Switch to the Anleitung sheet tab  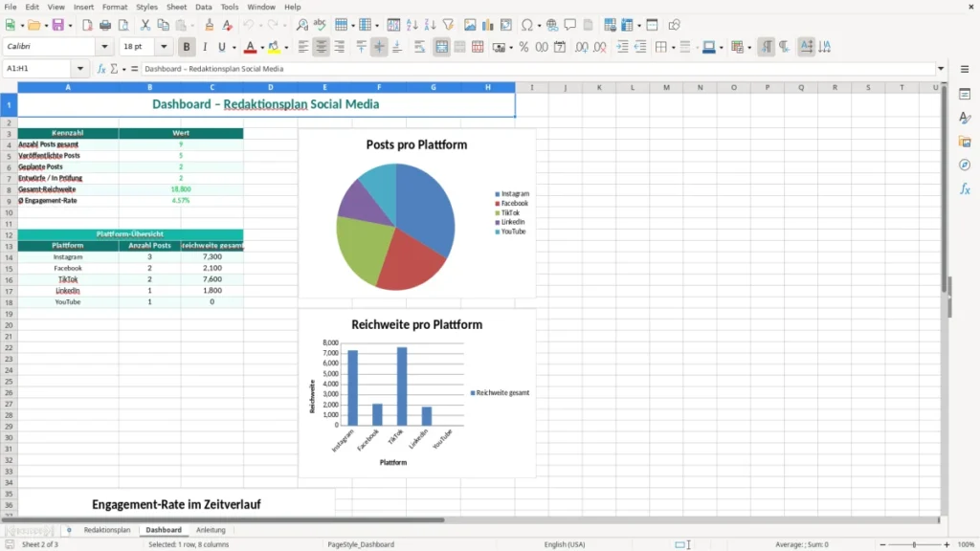[211, 530]
